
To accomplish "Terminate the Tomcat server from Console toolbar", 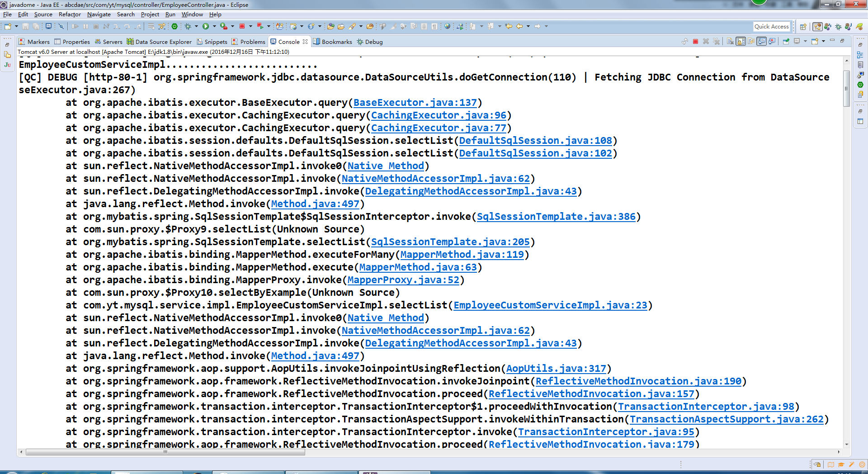I will click(x=695, y=42).
